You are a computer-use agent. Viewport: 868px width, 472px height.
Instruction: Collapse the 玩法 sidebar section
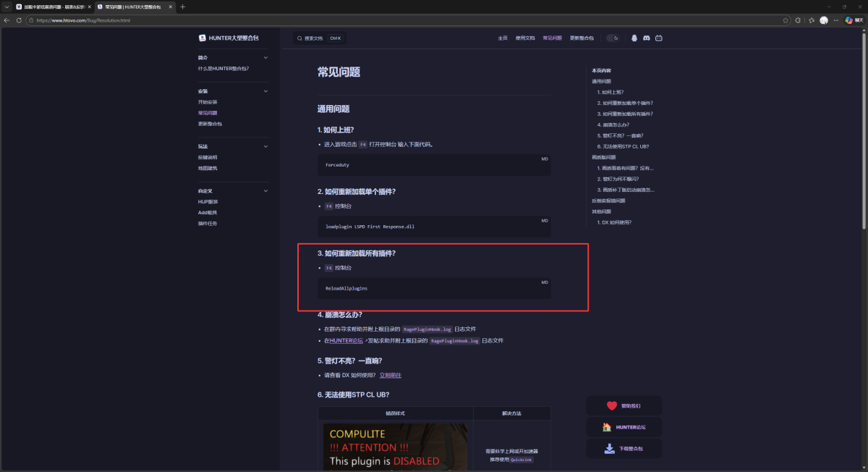265,146
